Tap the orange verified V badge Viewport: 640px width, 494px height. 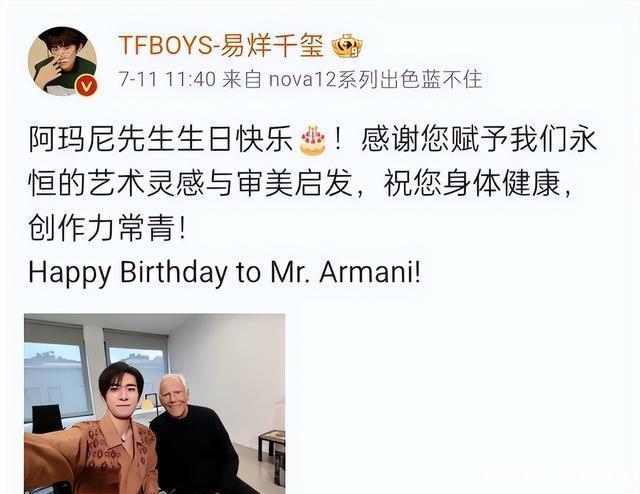tap(86, 87)
